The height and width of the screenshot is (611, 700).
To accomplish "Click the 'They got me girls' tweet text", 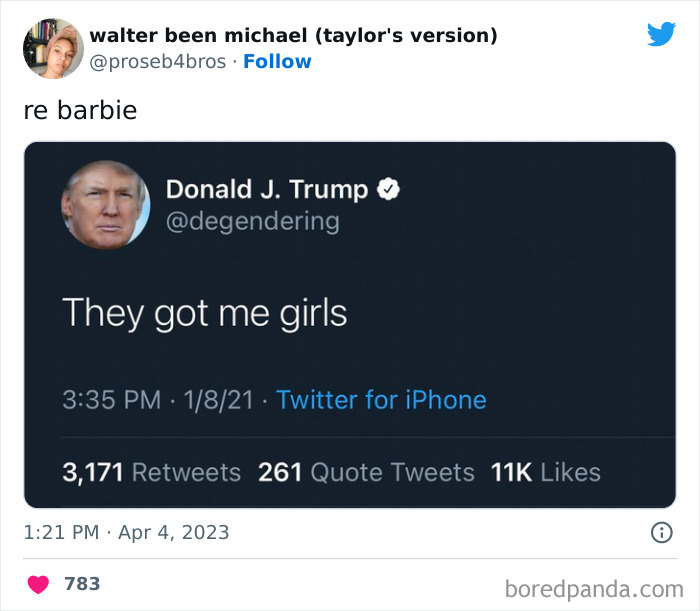I will (204, 314).
